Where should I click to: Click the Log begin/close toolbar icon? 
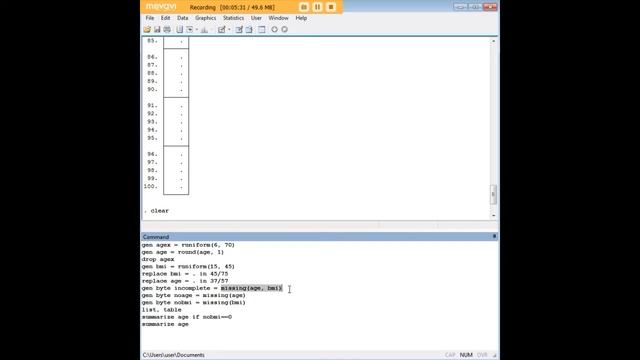point(180,29)
